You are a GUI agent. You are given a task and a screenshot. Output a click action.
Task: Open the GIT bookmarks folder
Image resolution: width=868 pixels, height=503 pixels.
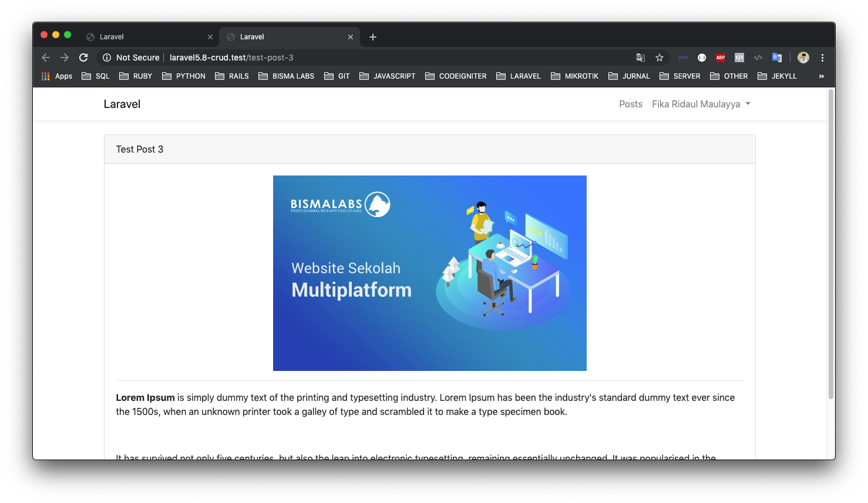pyautogui.click(x=337, y=76)
